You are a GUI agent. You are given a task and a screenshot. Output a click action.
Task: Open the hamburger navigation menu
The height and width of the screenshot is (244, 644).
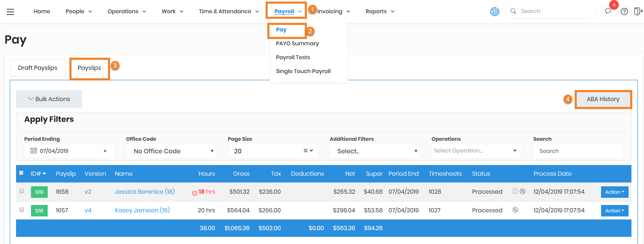[10, 11]
